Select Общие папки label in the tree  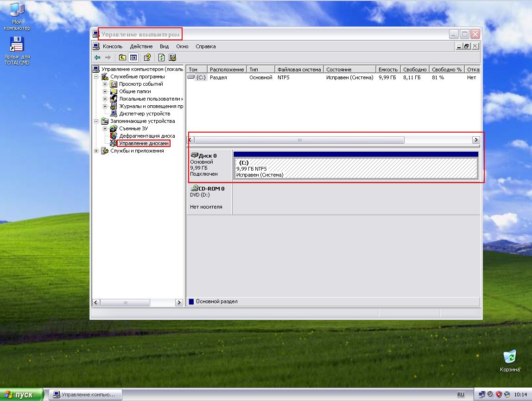pos(135,91)
